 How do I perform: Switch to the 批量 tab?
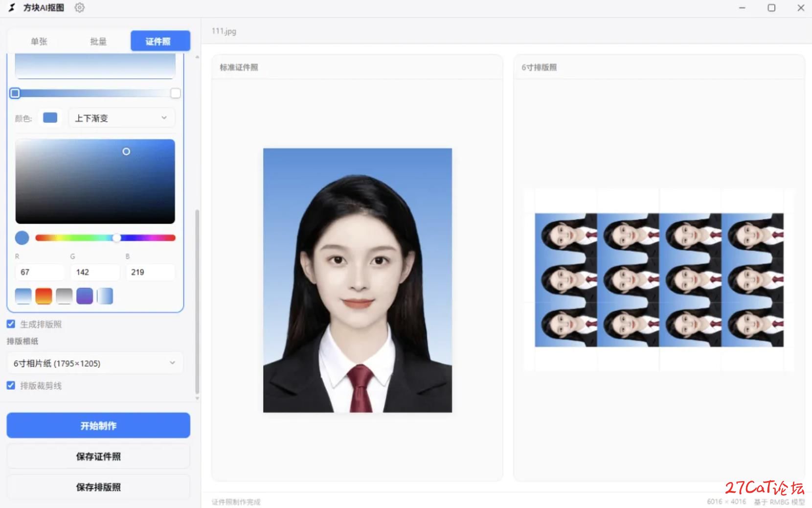[98, 41]
